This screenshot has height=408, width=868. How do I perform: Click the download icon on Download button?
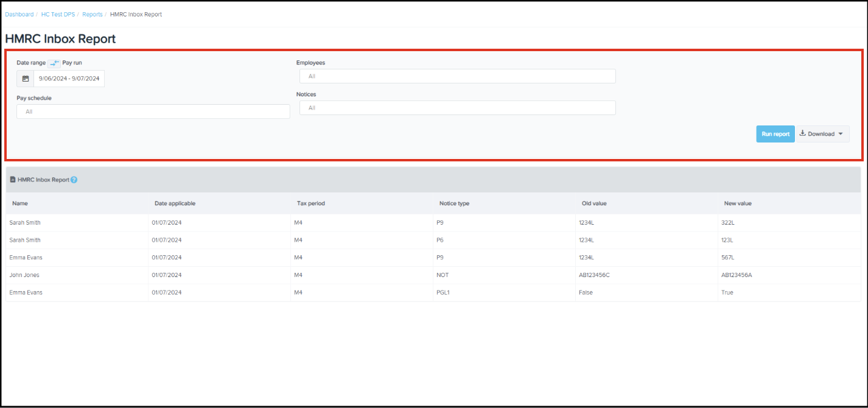[802, 134]
